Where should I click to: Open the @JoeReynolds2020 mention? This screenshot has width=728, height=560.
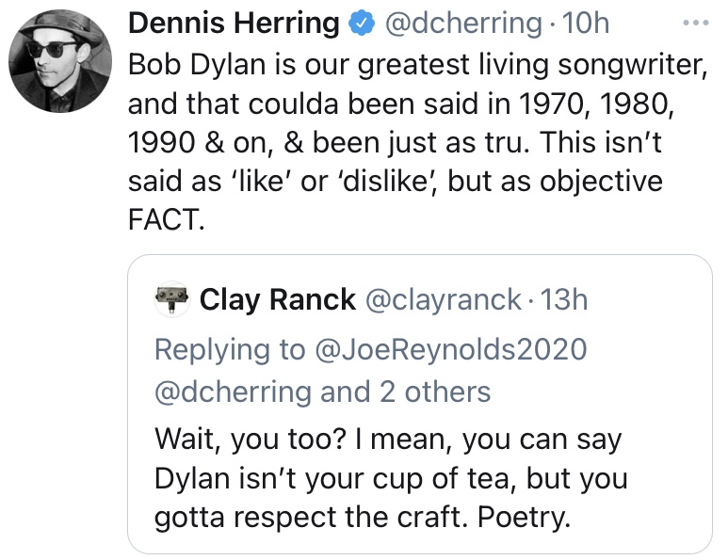click(x=450, y=349)
